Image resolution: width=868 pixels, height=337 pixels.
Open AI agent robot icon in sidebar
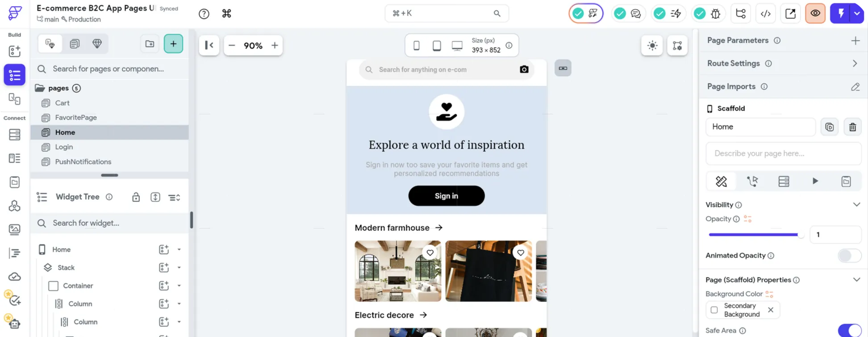(14, 324)
